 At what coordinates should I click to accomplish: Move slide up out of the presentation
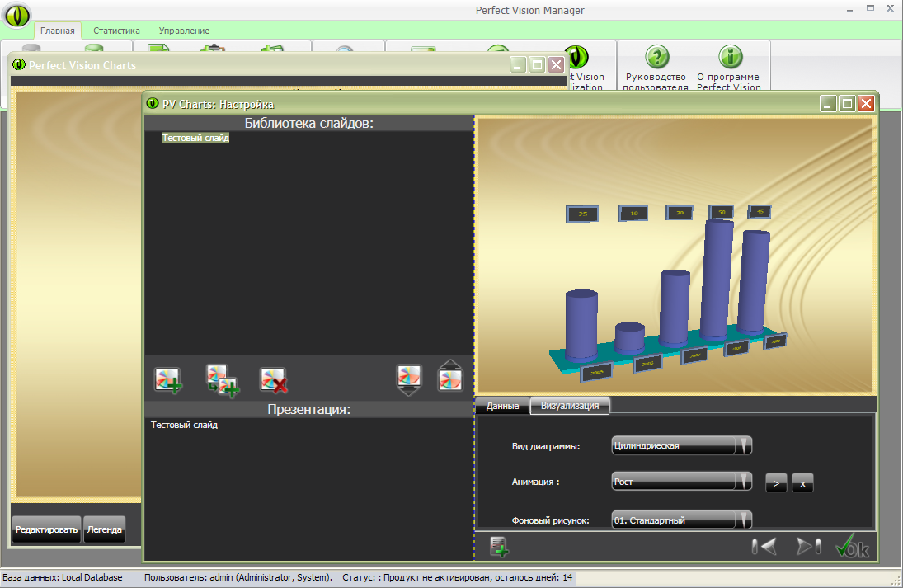450,376
